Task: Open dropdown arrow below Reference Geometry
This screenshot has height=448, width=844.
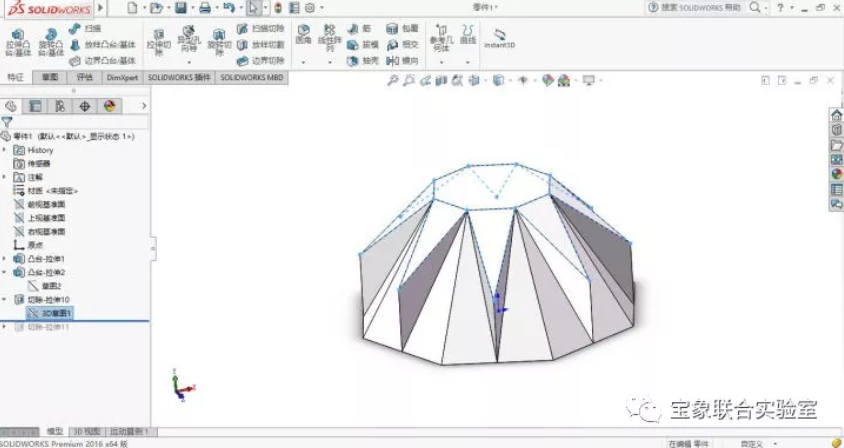Action: tap(441, 63)
